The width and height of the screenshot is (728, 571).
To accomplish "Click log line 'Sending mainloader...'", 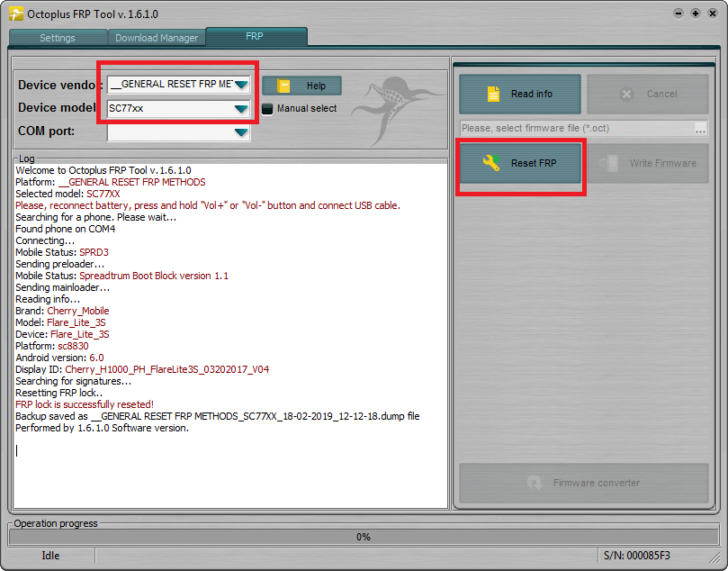I will pyautogui.click(x=63, y=287).
